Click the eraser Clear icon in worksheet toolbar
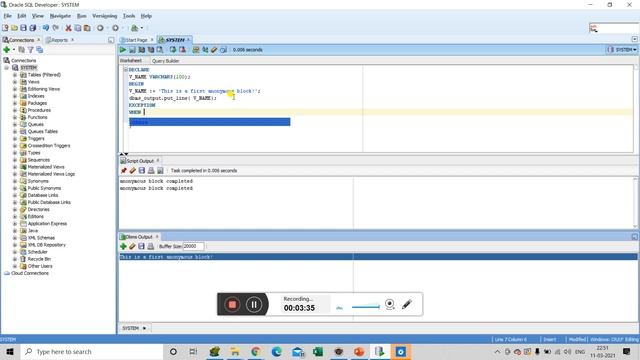The image size is (640, 360). (214, 50)
